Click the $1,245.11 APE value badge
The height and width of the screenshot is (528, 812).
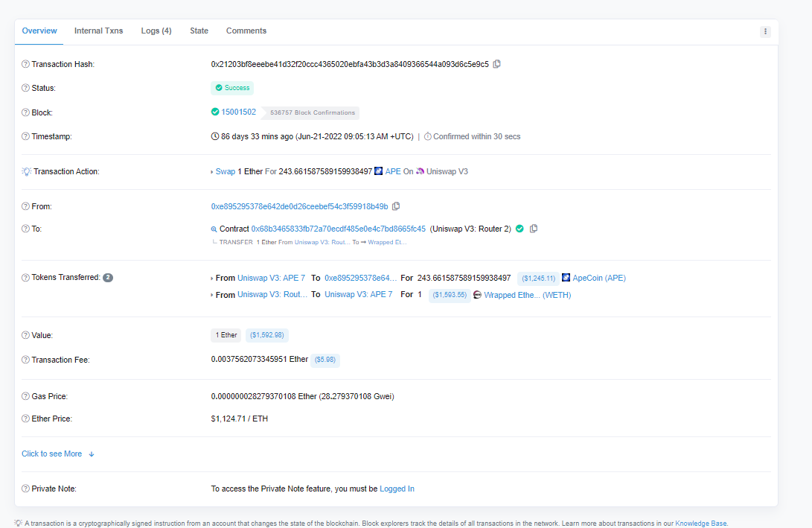click(x=539, y=279)
